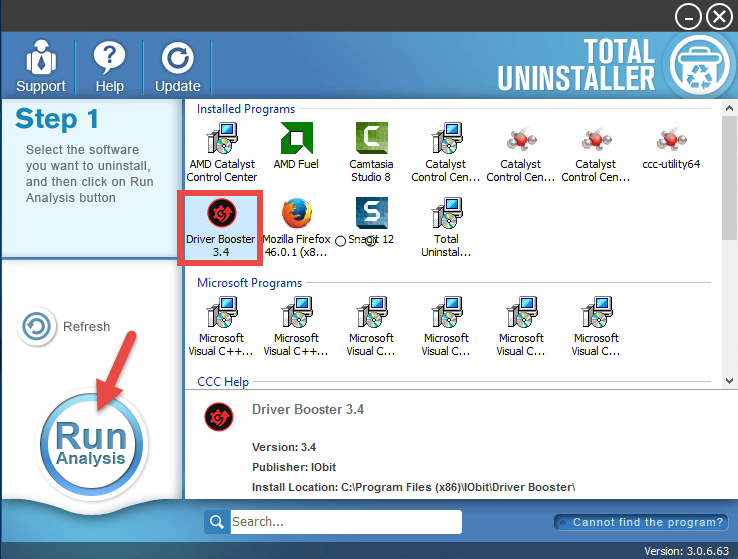Click the Refresh button
This screenshot has width=738, height=559.
click(x=65, y=326)
